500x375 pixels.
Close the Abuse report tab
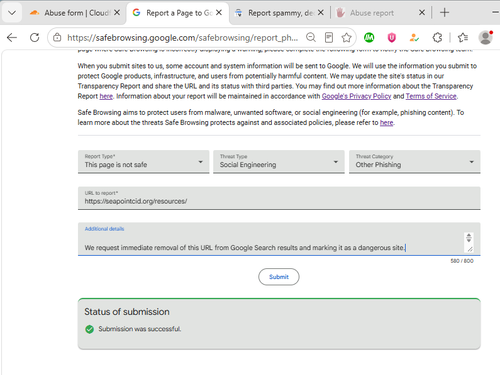pos(422,13)
